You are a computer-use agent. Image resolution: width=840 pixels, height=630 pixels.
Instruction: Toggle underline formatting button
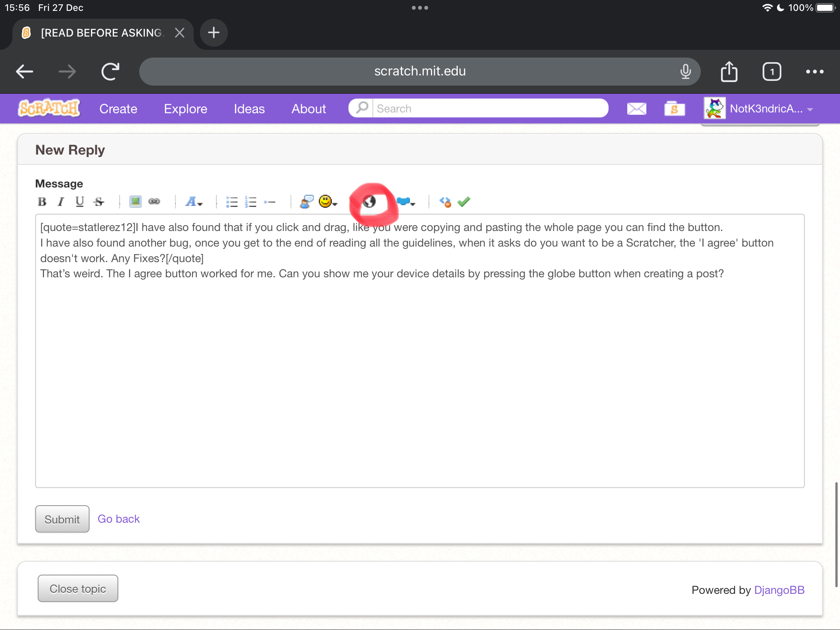tap(80, 201)
